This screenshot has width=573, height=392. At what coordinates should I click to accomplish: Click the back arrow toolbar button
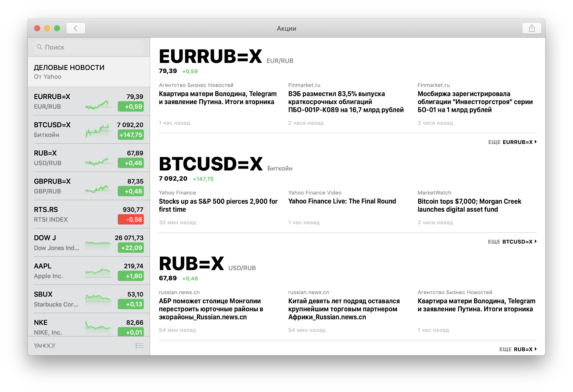76,28
